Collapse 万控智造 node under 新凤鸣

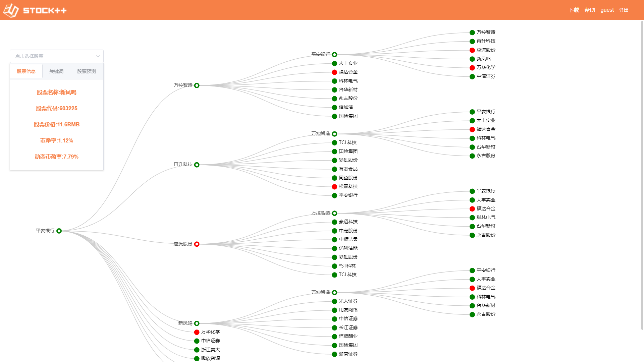pyautogui.click(x=334, y=293)
